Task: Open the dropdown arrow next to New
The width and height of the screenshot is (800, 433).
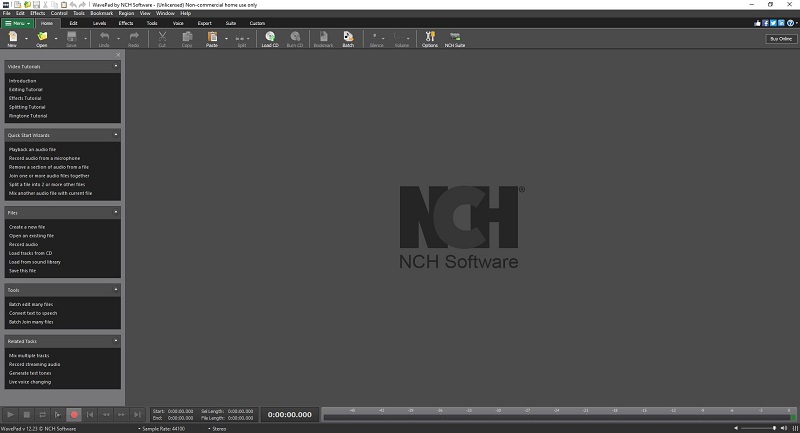Action: (27, 38)
